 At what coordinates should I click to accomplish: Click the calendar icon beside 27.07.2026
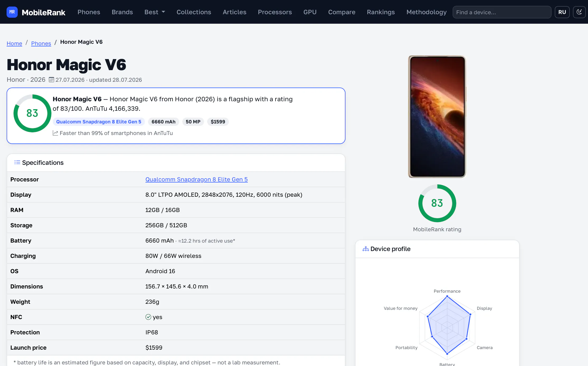pos(51,80)
